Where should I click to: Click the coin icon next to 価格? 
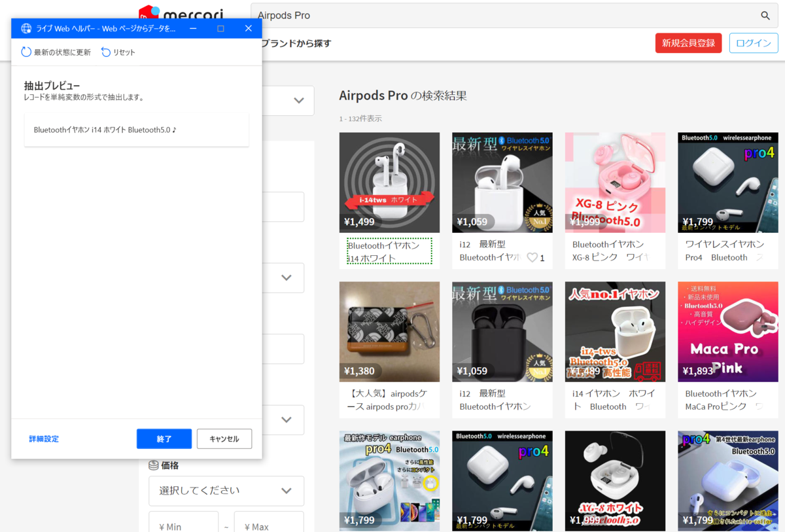(x=154, y=465)
